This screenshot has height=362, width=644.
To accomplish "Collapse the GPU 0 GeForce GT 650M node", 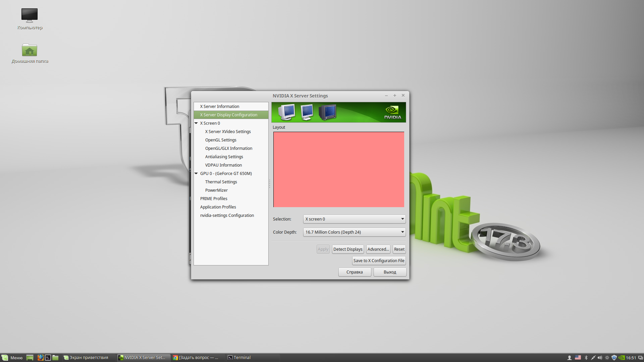I will coord(196,173).
